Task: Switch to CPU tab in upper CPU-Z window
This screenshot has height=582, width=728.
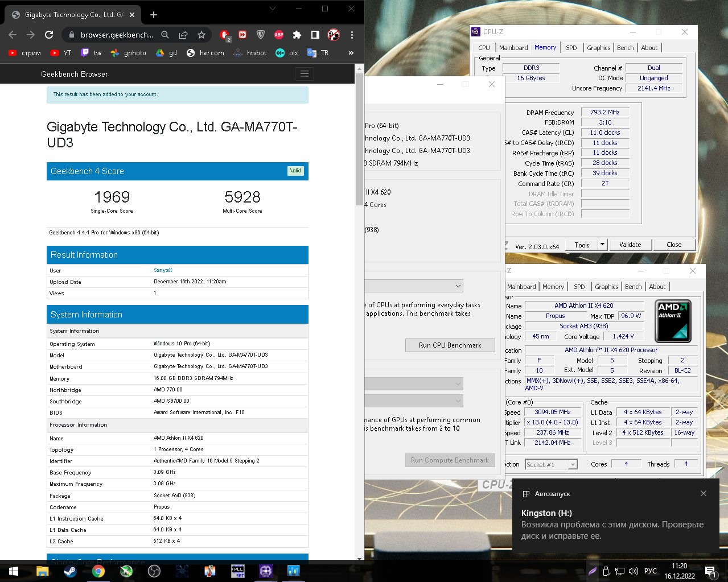Action: point(484,48)
